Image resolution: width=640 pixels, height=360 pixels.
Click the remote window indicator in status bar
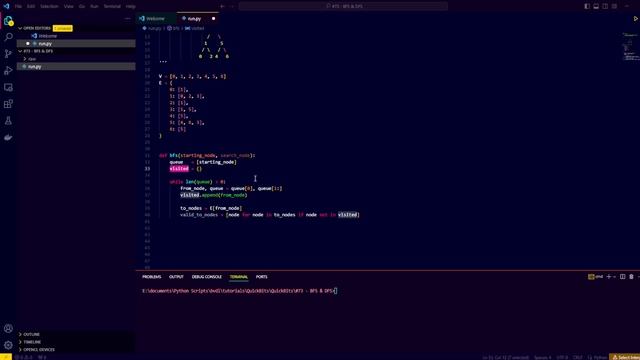pos(6,357)
